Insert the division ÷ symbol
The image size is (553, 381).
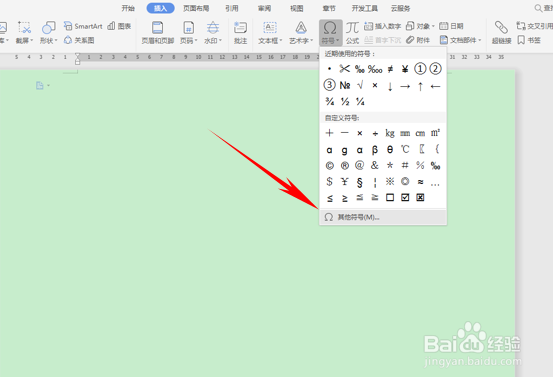[x=375, y=133]
